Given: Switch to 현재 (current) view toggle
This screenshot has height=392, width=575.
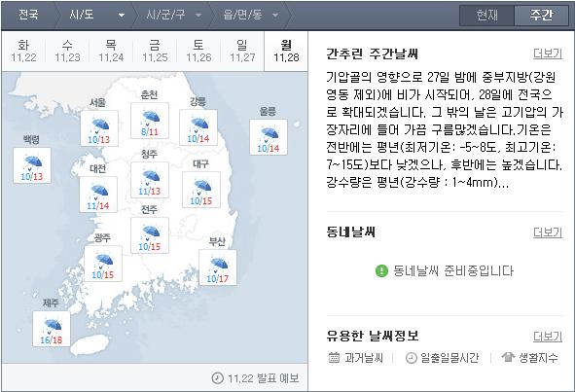Looking at the screenshot, I should [487, 15].
